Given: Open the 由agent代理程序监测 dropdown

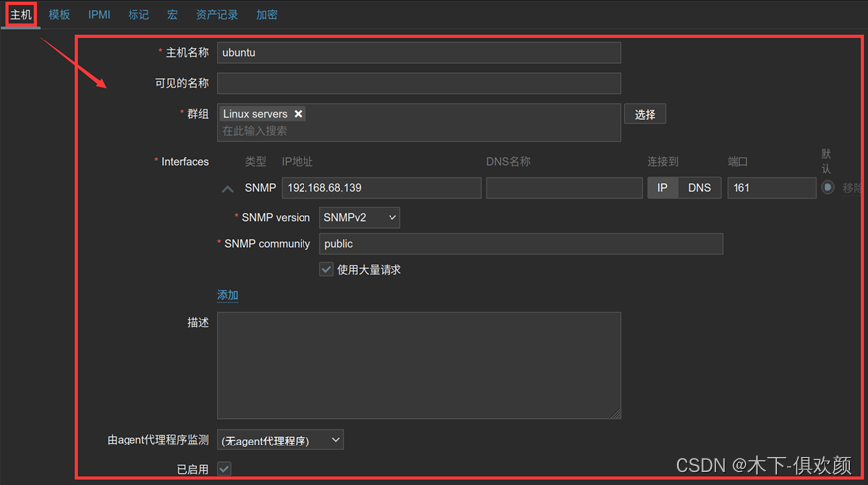Looking at the screenshot, I should pyautogui.click(x=280, y=441).
